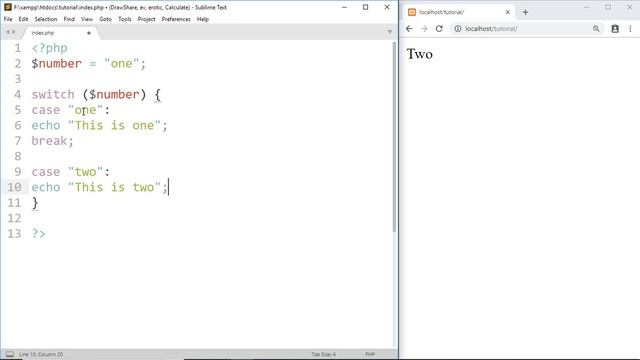This screenshot has height=360, width=640.
Task: Open the Project menu
Action: coord(147,19)
